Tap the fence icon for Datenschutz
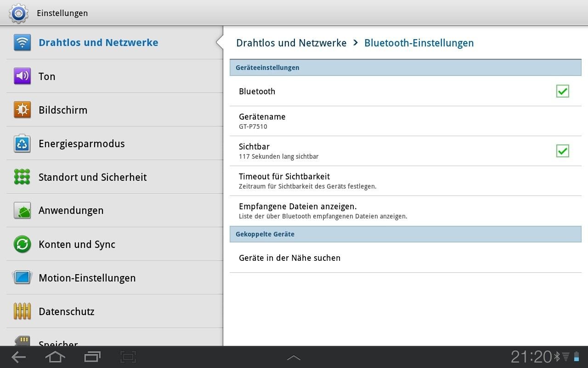 click(x=22, y=311)
